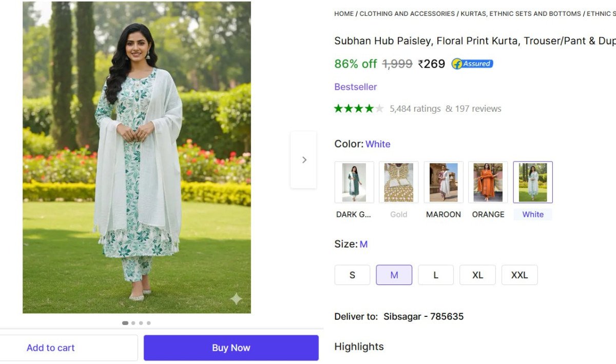Select the Gold color variant
This screenshot has height=364, width=616.
pyautogui.click(x=398, y=183)
